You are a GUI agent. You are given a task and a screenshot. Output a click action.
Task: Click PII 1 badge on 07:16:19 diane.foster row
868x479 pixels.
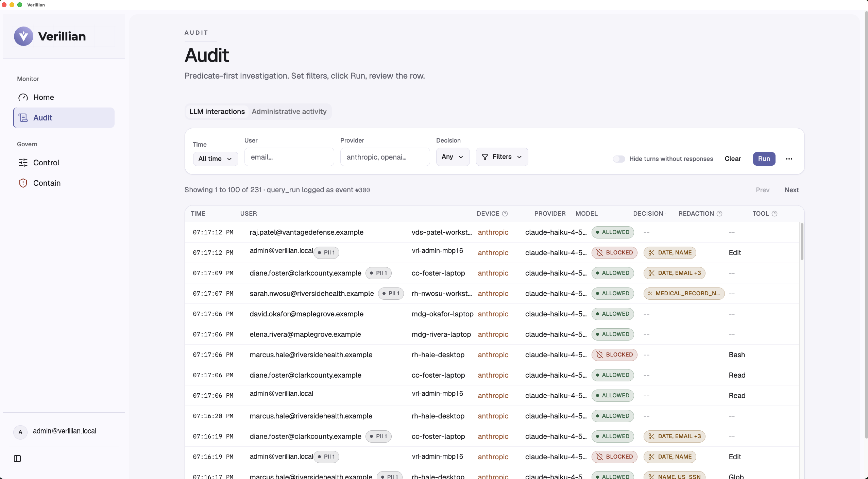[378, 436]
